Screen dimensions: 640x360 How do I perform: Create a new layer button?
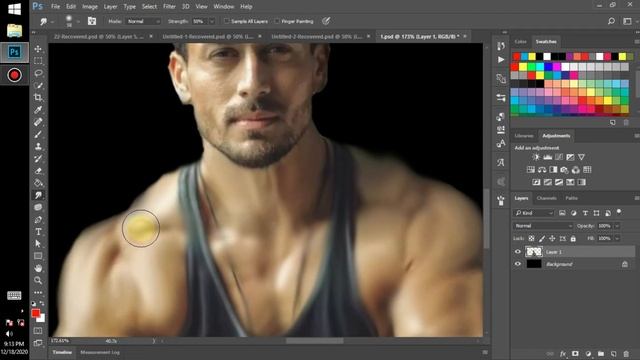[x=613, y=354]
